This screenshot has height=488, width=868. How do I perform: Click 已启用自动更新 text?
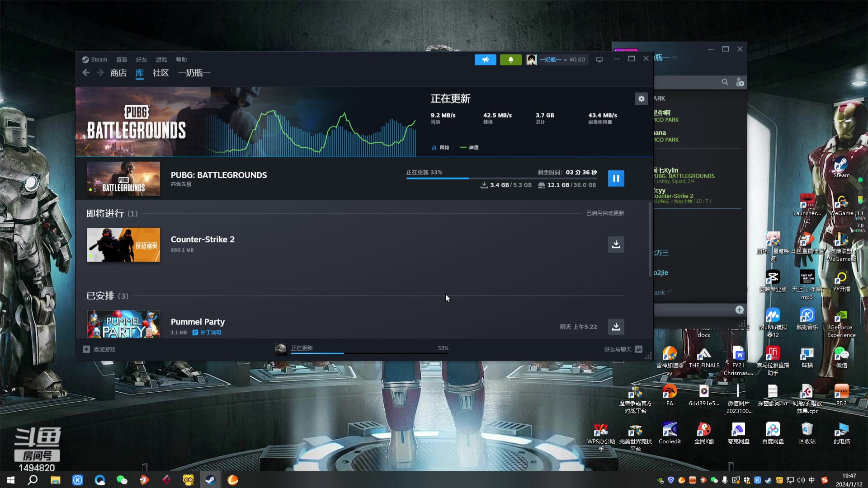point(605,213)
